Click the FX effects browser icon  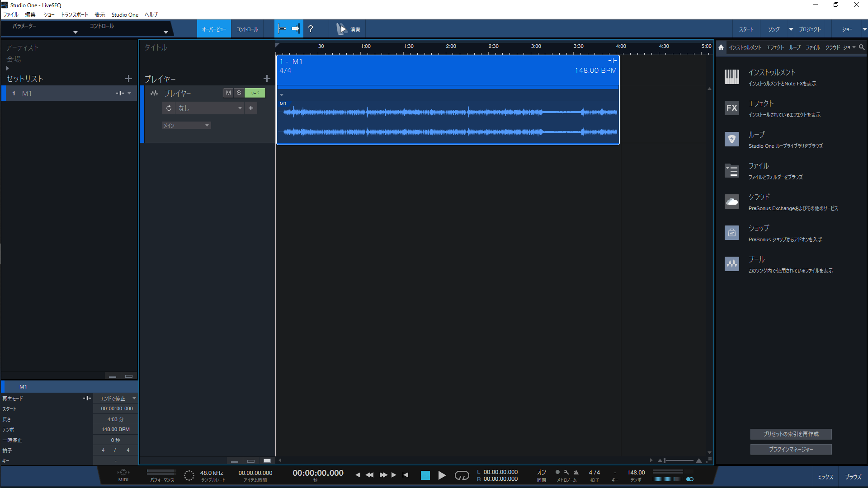731,108
